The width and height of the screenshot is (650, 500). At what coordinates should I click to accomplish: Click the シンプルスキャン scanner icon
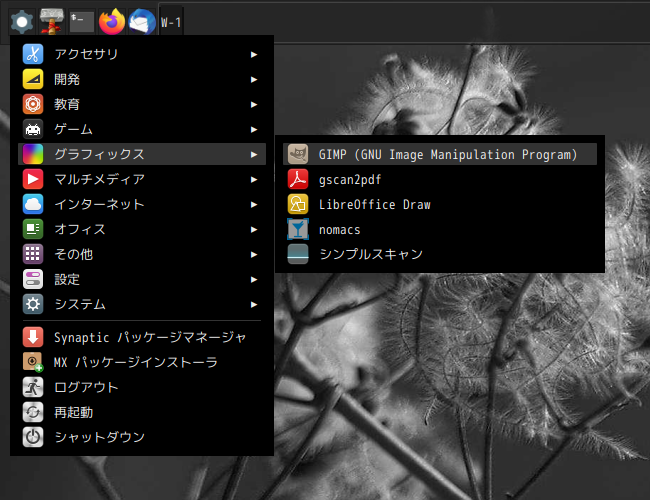tap(298, 254)
